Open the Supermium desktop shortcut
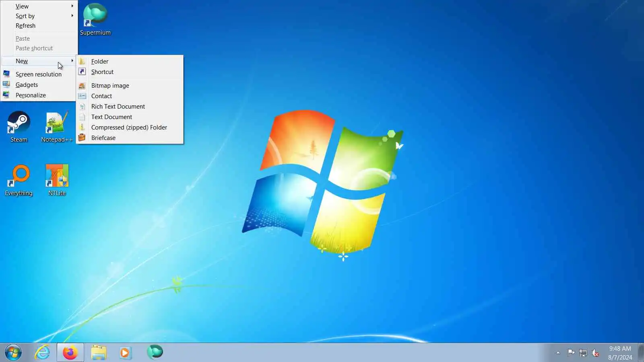 tap(95, 19)
